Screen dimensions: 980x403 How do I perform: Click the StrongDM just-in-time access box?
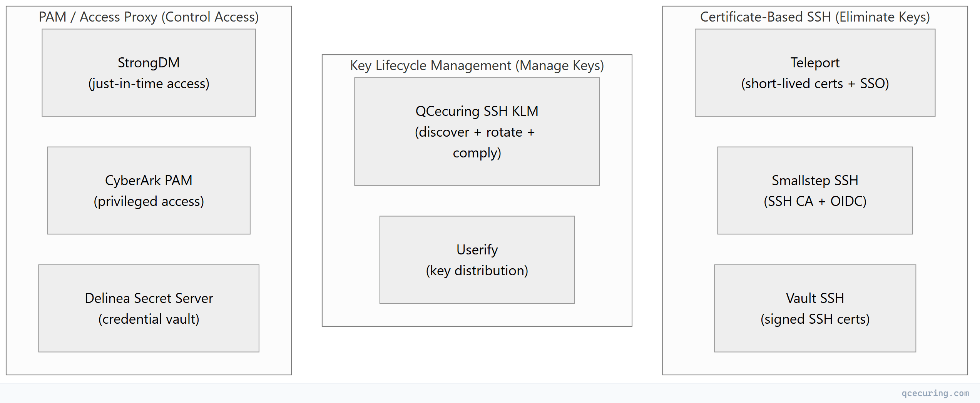click(x=149, y=73)
